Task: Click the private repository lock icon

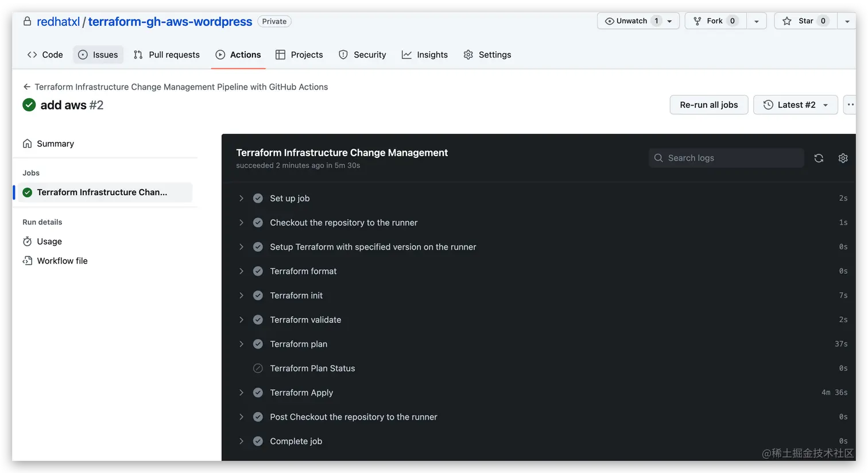Action: point(27,21)
